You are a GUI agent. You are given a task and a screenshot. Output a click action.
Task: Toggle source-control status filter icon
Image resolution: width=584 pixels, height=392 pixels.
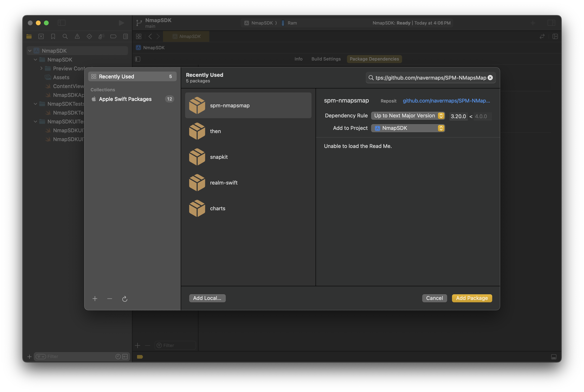coord(125,357)
